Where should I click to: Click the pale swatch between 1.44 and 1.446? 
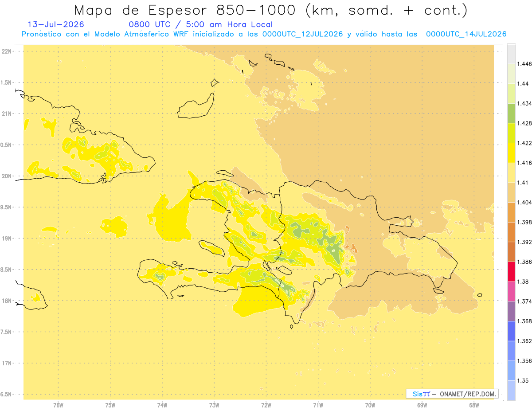[511, 74]
